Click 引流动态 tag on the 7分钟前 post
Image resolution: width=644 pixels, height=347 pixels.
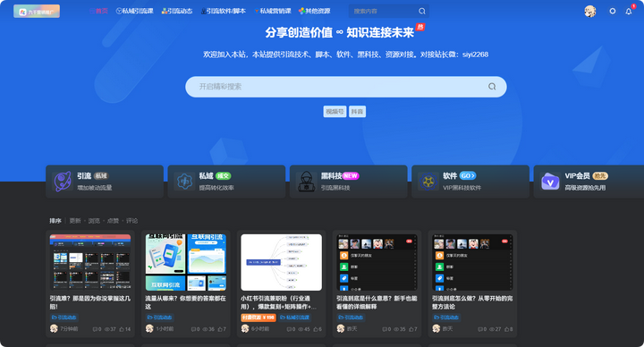64,317
